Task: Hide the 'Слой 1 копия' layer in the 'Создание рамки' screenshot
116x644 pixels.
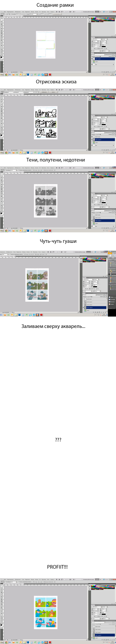Action: pos(92,59)
